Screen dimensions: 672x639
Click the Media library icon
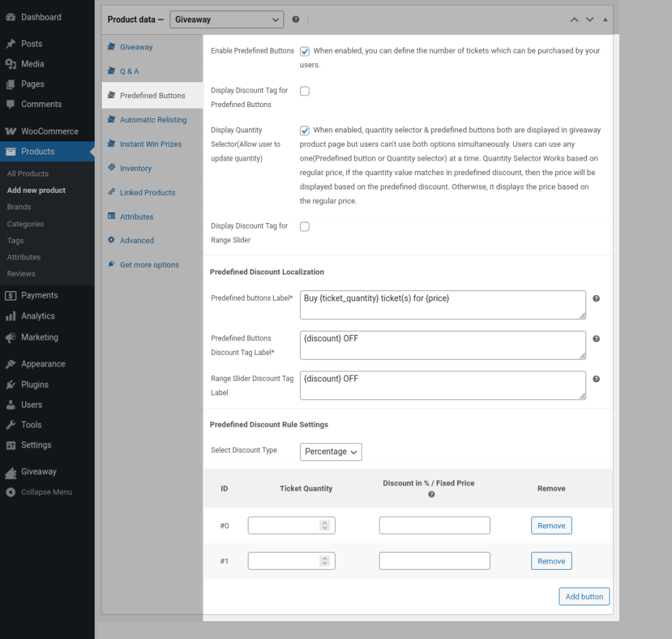click(11, 64)
